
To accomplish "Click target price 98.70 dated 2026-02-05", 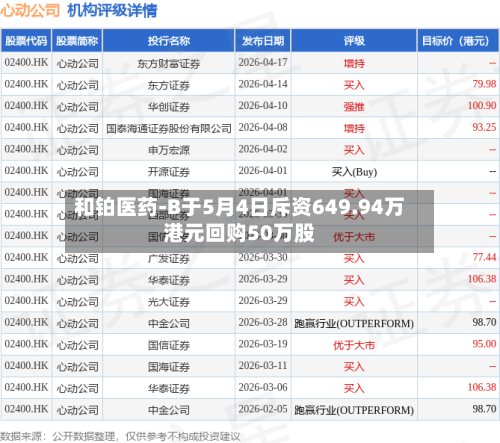I will [484, 409].
